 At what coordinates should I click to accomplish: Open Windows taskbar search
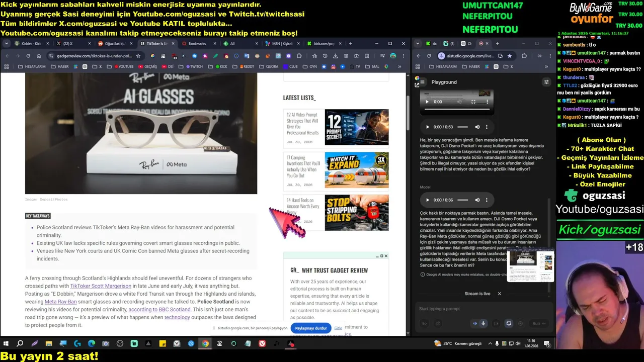pyautogui.click(x=20, y=344)
